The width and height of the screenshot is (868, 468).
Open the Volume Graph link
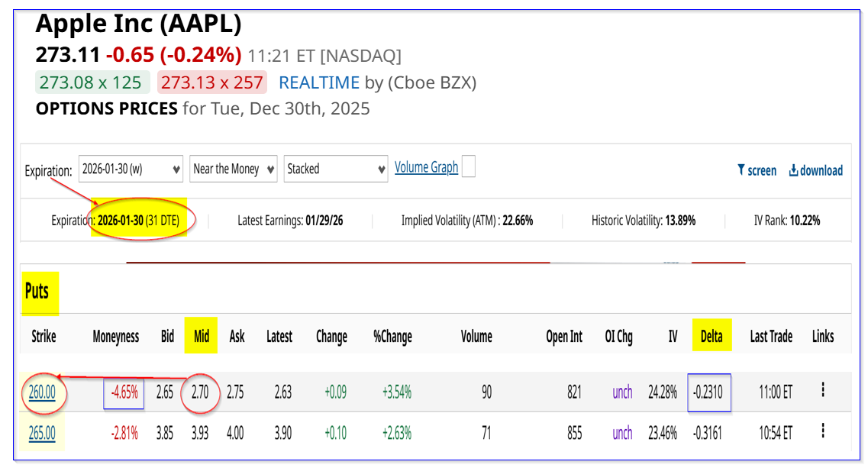click(x=426, y=167)
